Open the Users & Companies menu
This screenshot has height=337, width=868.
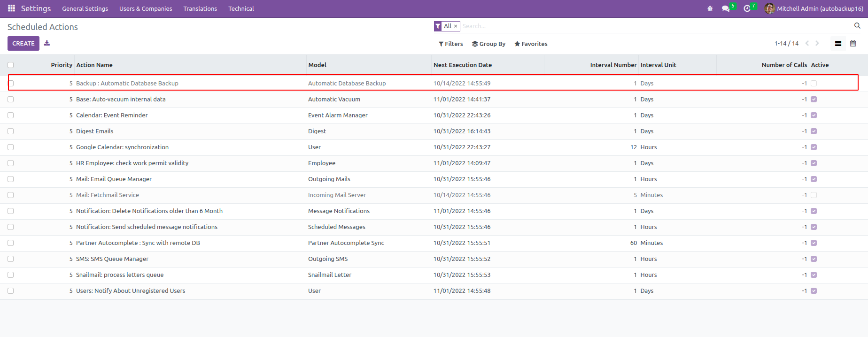tap(146, 8)
